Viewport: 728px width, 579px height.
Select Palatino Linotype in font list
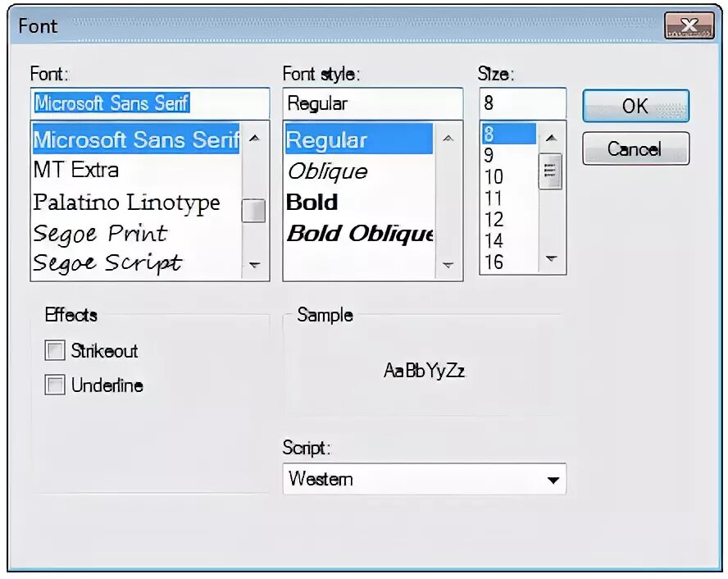point(136,202)
